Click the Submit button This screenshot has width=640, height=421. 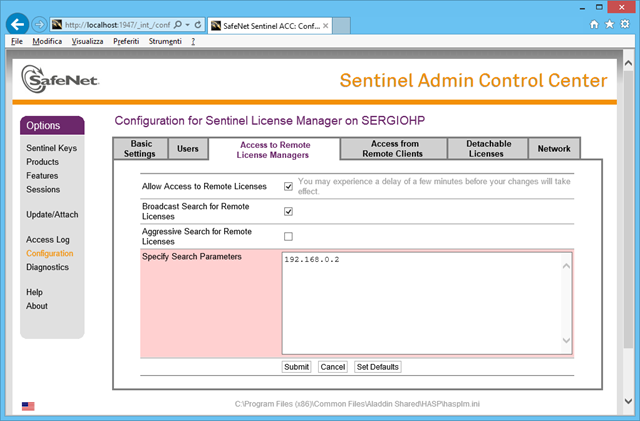pos(296,367)
